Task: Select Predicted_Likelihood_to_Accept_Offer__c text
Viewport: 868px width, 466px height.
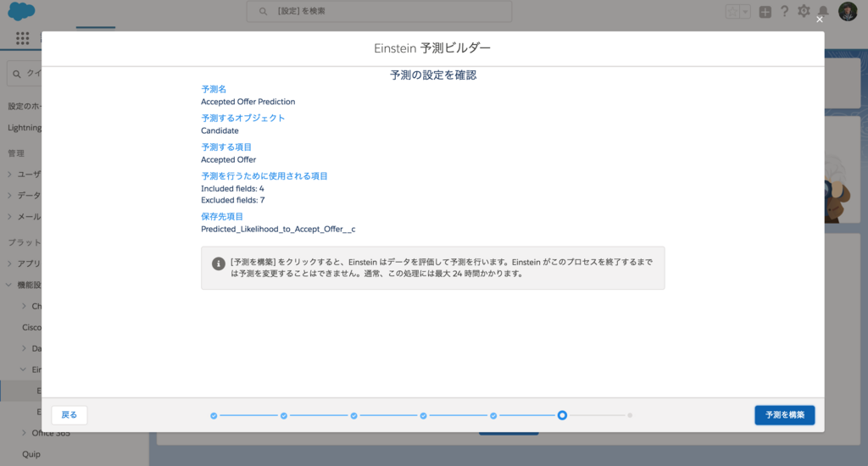Action: [278, 229]
